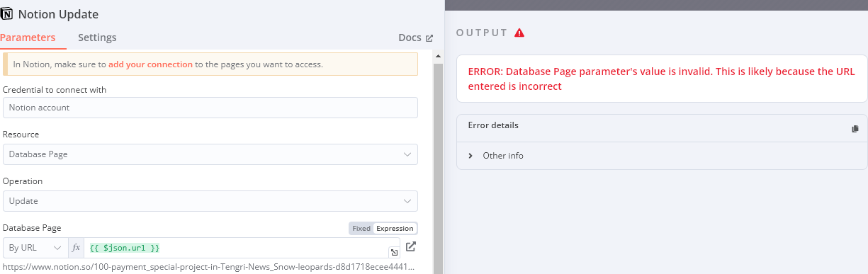Copy error details with the copy icon

pyautogui.click(x=855, y=129)
